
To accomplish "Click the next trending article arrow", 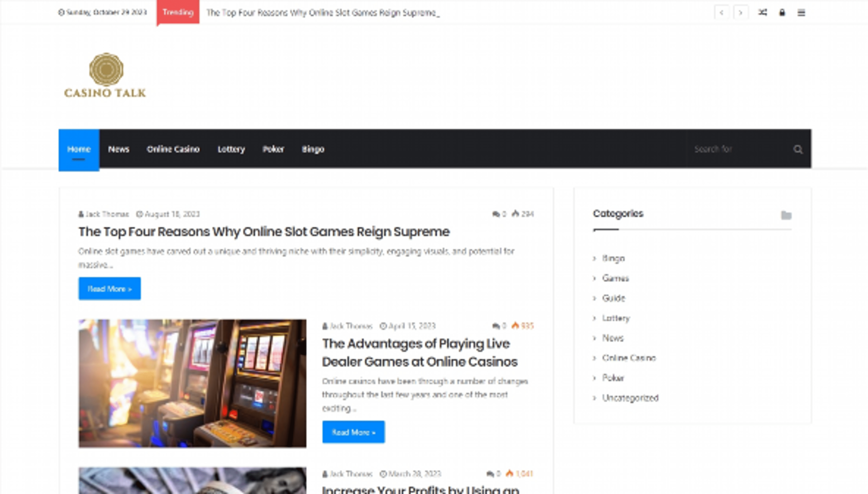I will [x=741, y=13].
